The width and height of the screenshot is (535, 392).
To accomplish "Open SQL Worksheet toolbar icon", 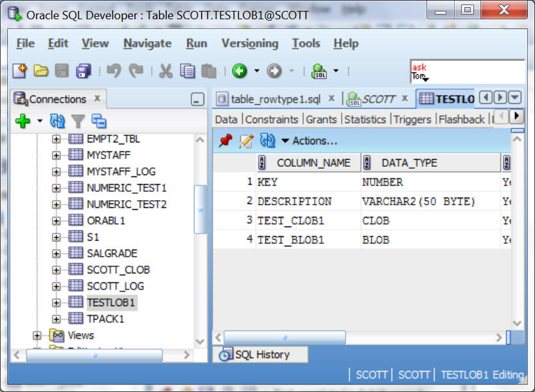I will [319, 71].
